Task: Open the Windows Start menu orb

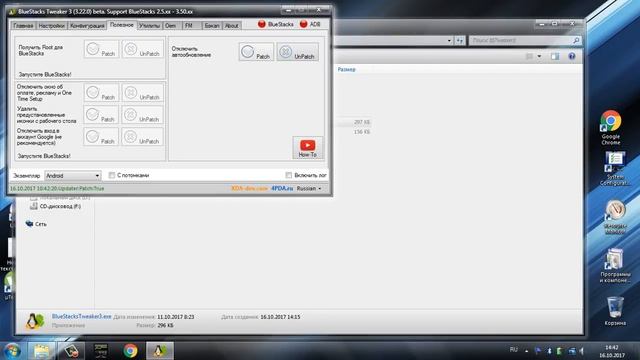Action: pyautogui.click(x=12, y=351)
